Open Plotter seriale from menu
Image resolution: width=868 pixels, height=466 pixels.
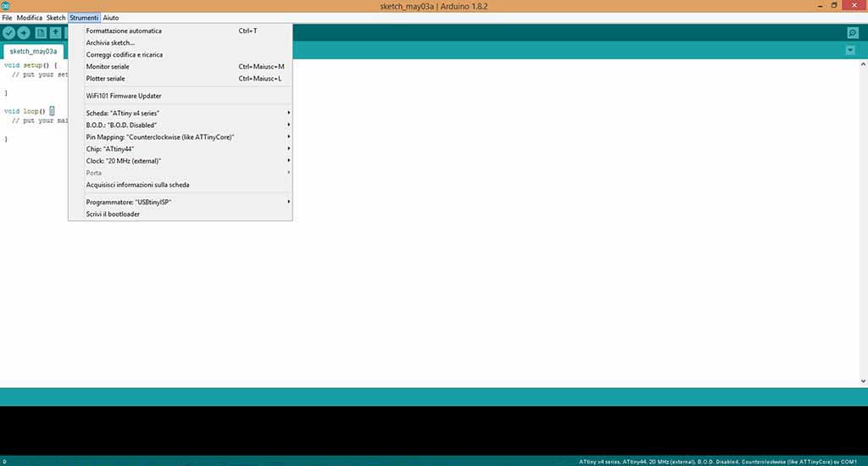181,79
